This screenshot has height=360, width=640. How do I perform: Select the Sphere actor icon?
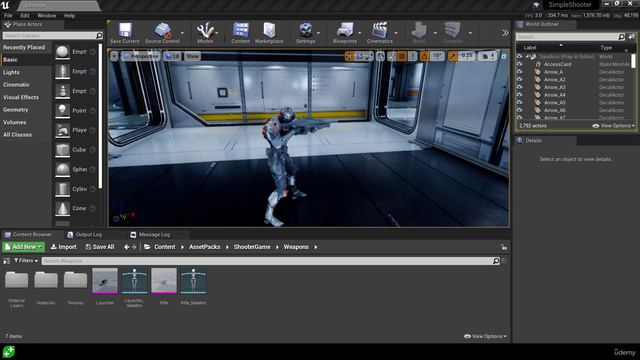pyautogui.click(x=62, y=169)
